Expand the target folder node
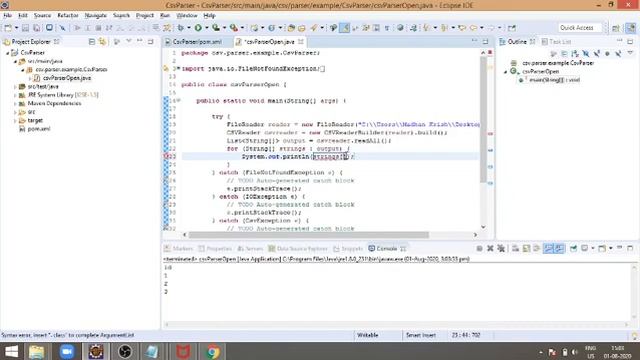The height and width of the screenshot is (360, 640). click(x=16, y=121)
